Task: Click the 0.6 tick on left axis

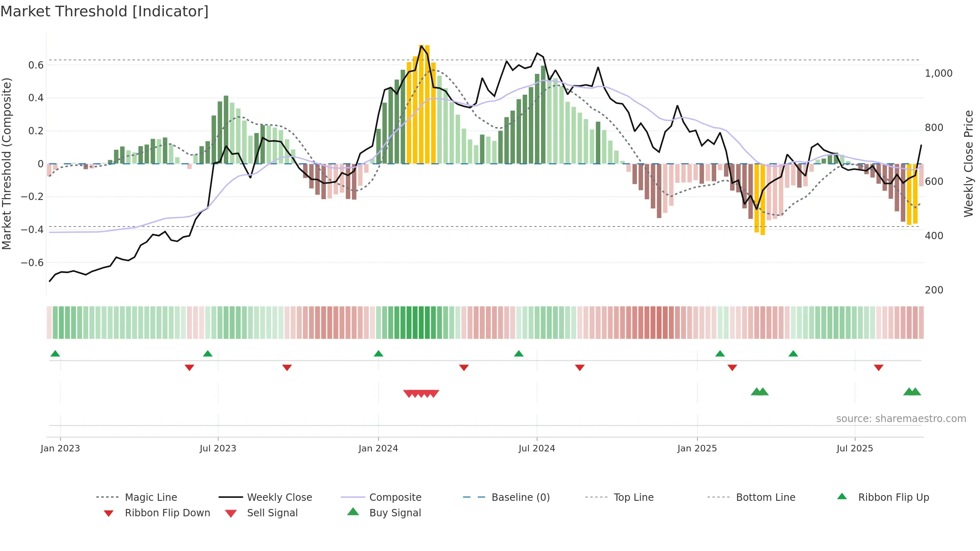Action: 36,65
